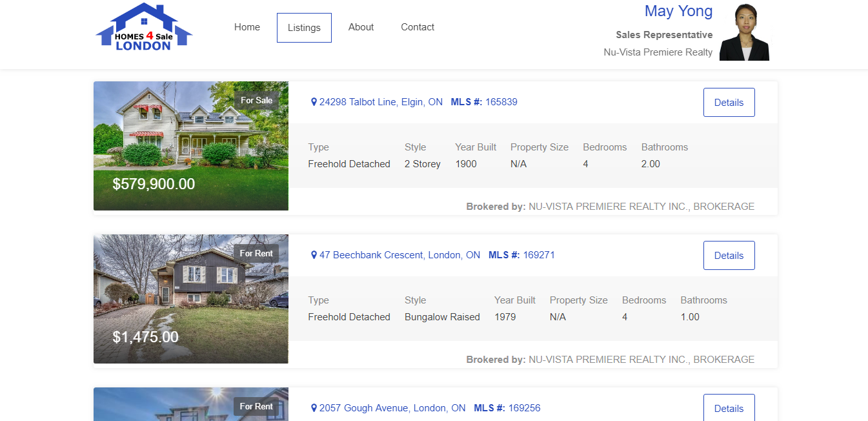Screen dimensions: 868x421
Task: Open the Talbot Line house photo
Action: 191,146
